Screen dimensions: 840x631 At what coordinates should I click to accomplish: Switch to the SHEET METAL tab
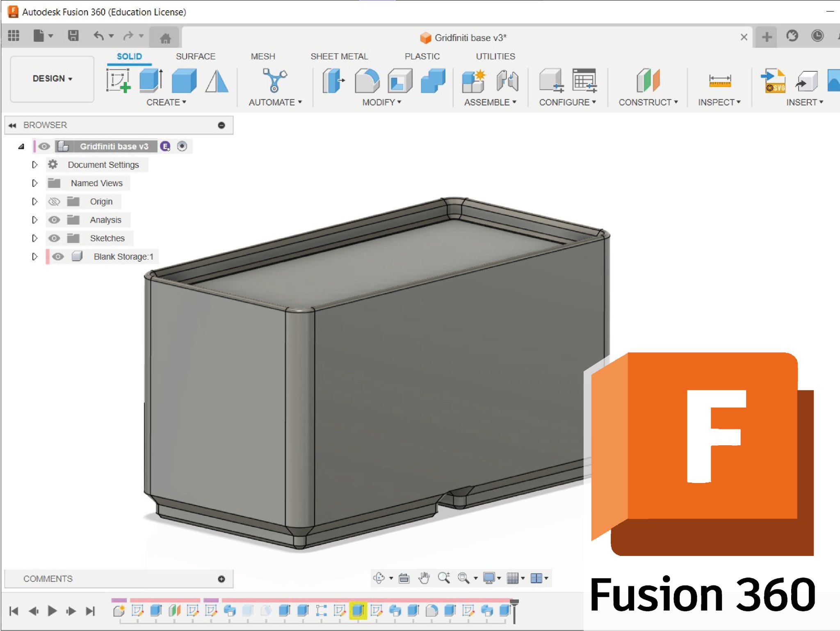pos(339,56)
